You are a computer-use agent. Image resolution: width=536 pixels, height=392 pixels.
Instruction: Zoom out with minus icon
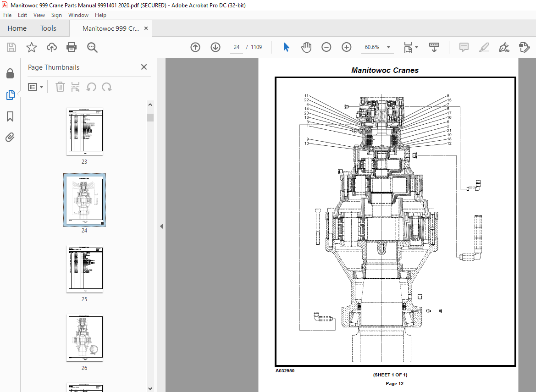coord(326,47)
